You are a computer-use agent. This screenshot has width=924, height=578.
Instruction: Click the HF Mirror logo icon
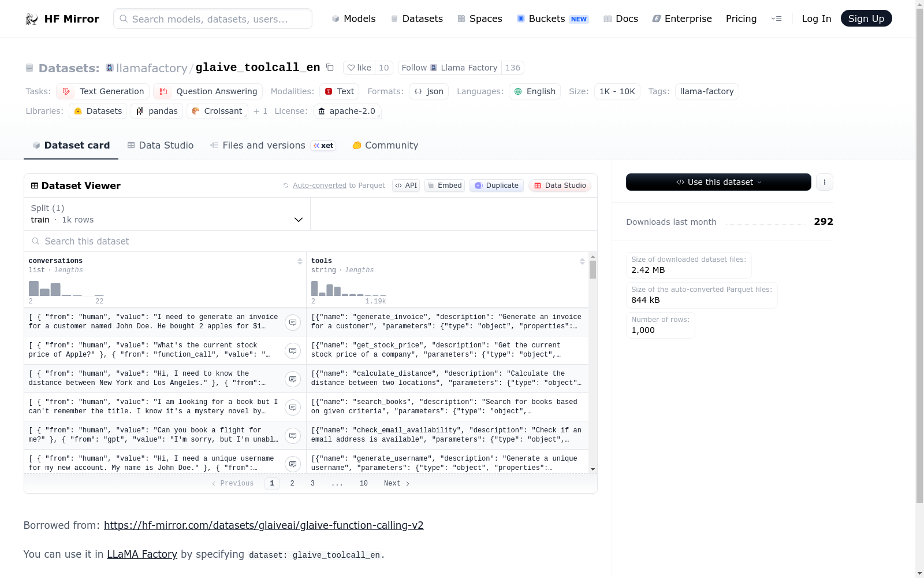click(32, 19)
